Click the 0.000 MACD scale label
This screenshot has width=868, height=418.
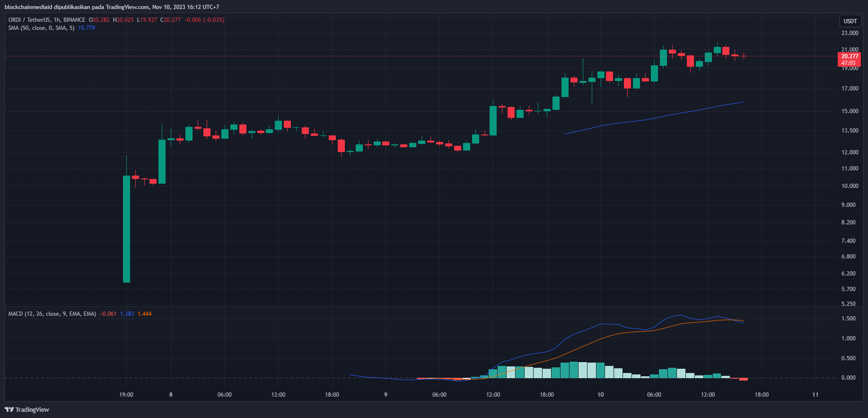pos(848,378)
